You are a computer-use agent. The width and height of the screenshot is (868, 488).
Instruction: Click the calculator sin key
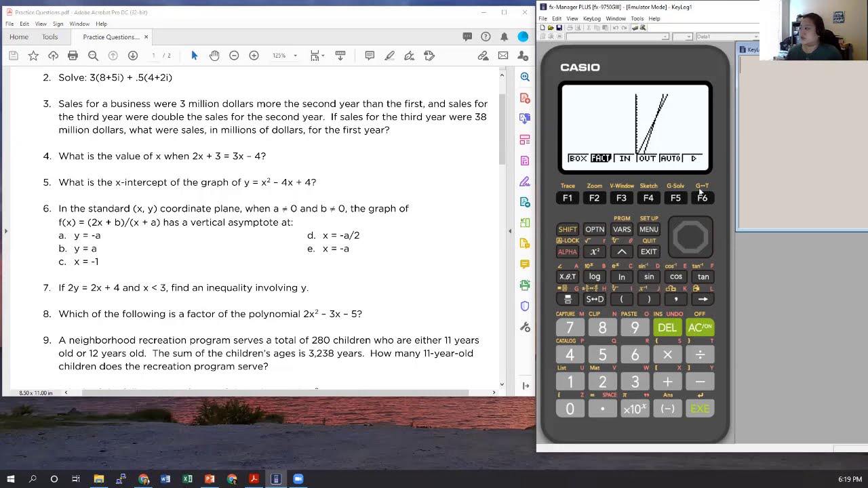[x=649, y=277]
